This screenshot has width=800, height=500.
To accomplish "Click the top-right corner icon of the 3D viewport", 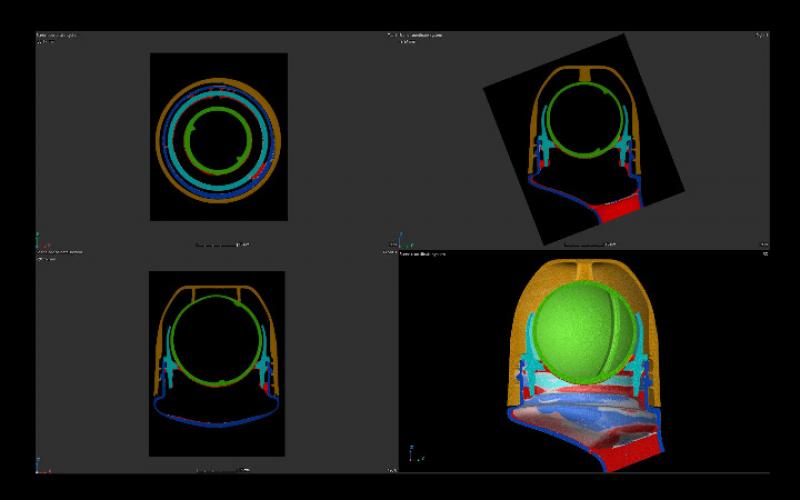I will (x=763, y=255).
